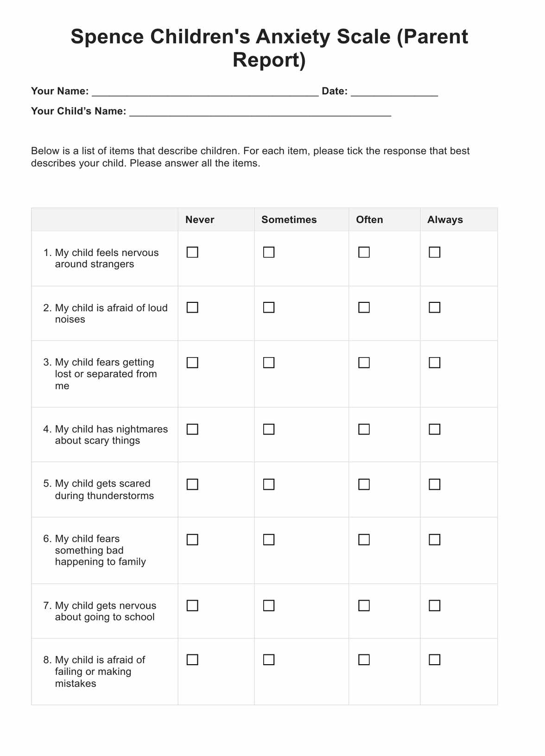Viewport: 545px width, 756px height.
Task: Click the Sometimes column header
Action: (x=289, y=220)
